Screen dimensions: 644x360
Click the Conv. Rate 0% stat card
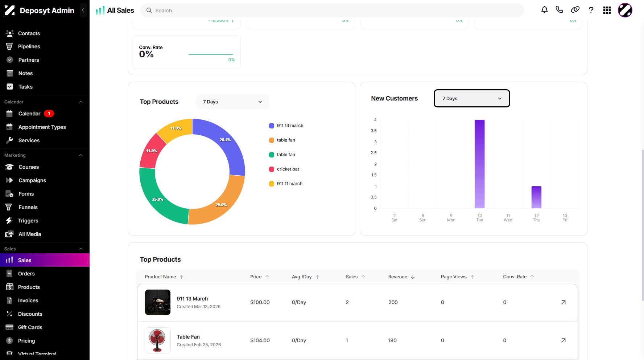(187, 52)
